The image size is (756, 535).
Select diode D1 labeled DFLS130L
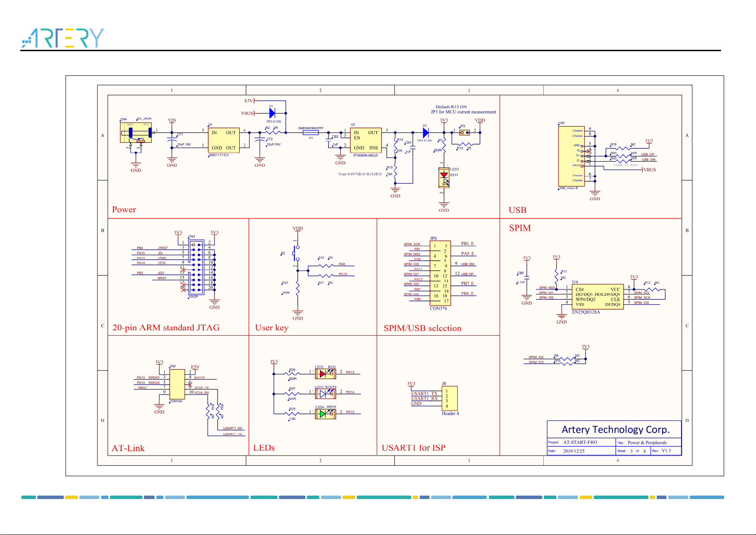(x=272, y=113)
